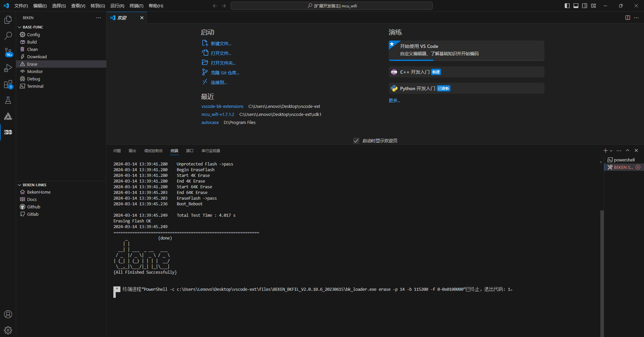Open the Accounts icon
This screenshot has width=644, height=337.
(8, 314)
